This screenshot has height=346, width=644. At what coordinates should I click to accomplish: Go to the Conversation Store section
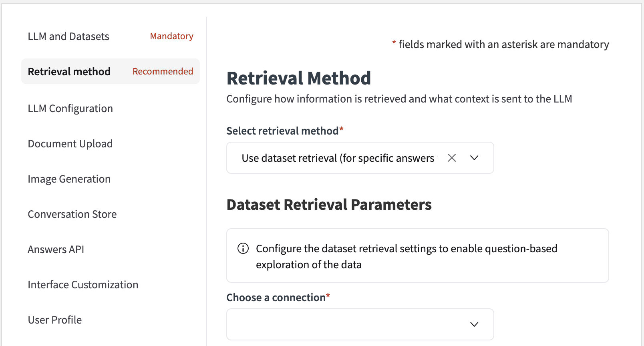(72, 214)
